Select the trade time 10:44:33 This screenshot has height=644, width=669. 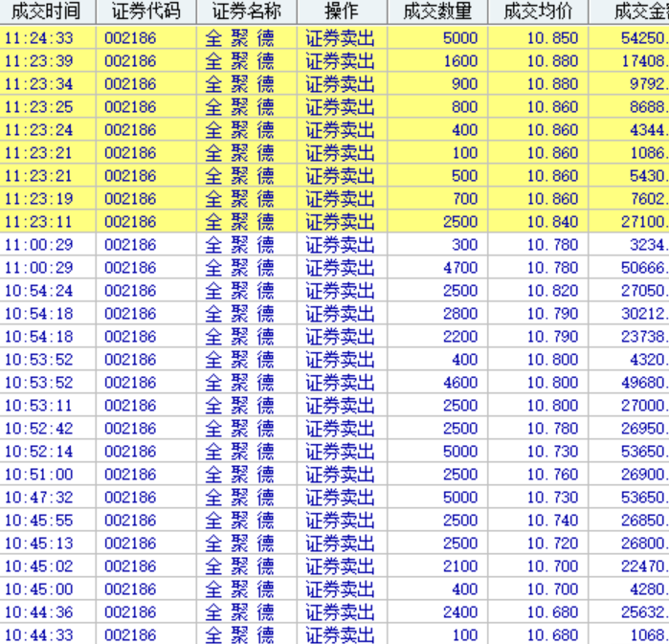38,635
